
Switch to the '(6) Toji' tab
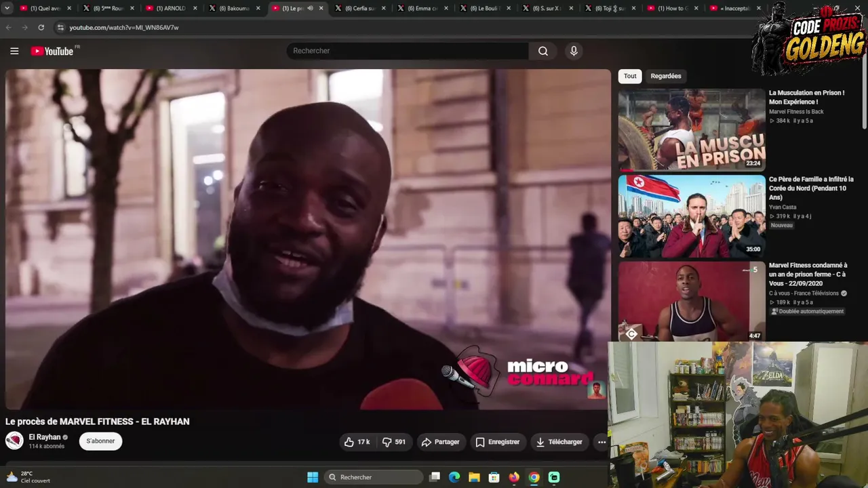point(611,8)
